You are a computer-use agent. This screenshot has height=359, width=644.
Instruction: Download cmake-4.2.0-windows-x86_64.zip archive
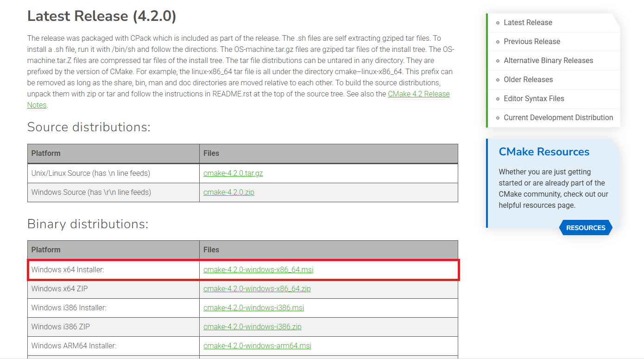[257, 288]
